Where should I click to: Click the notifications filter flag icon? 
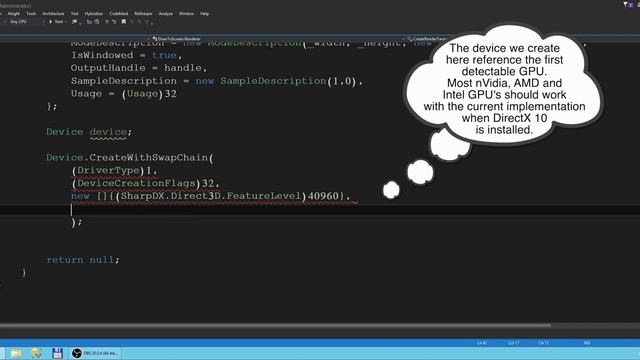(625, 4)
